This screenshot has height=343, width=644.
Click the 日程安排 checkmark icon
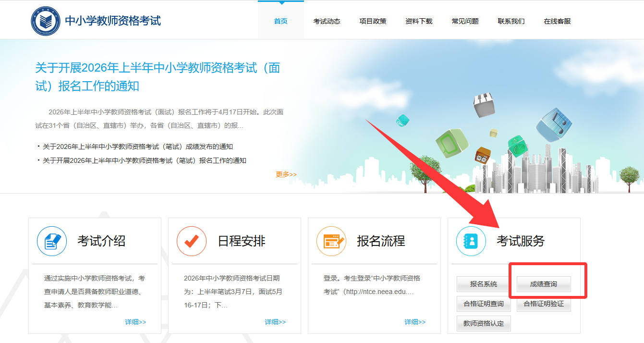[192, 241]
